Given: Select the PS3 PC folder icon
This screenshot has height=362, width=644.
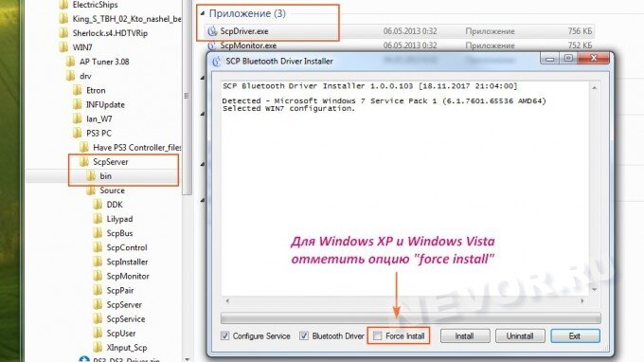Looking at the screenshot, I should pyautogui.click(x=78, y=133).
